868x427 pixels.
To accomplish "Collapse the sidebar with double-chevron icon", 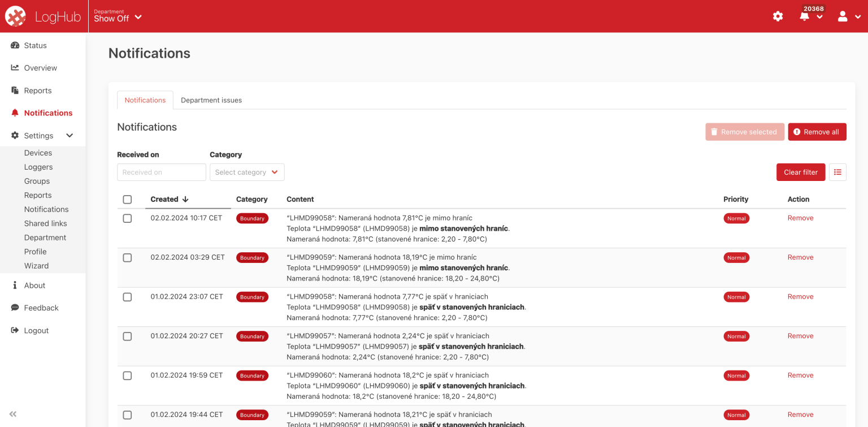I will point(13,414).
